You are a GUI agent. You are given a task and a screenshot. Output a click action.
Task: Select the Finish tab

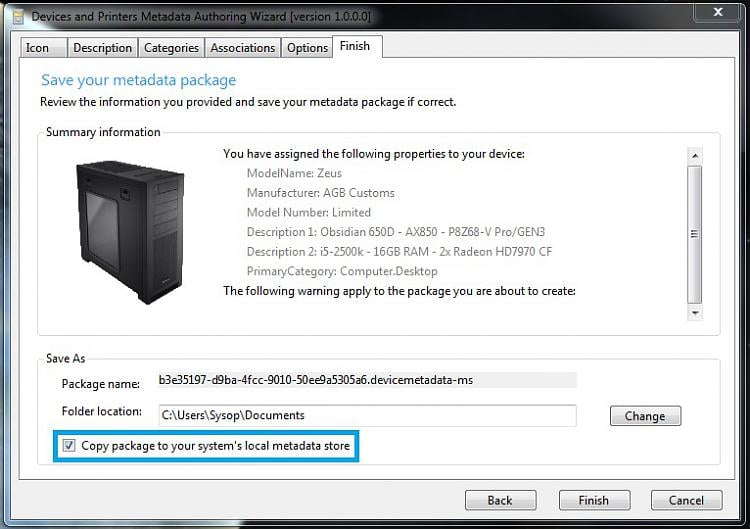click(357, 46)
